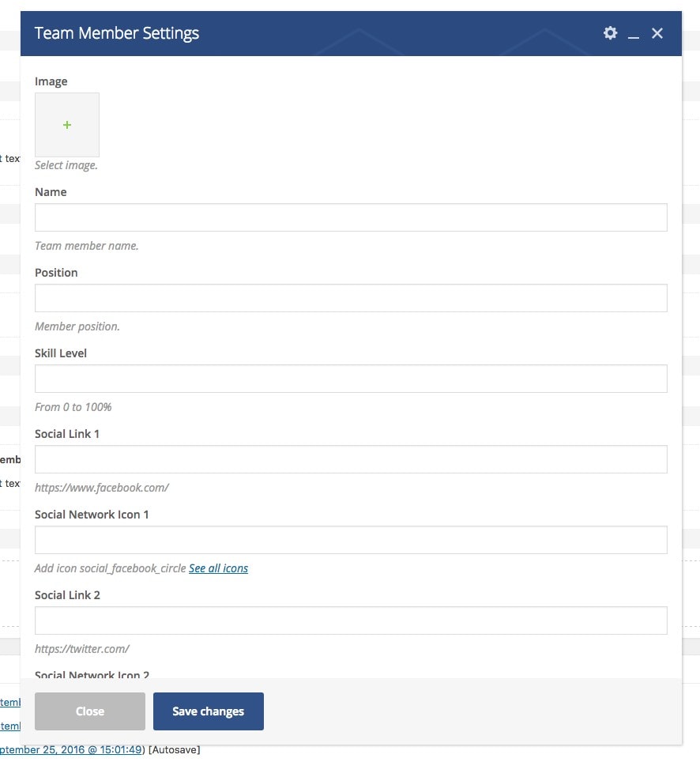The width and height of the screenshot is (700, 762).
Task: Open the gear settings icon in header
Action: [x=610, y=33]
